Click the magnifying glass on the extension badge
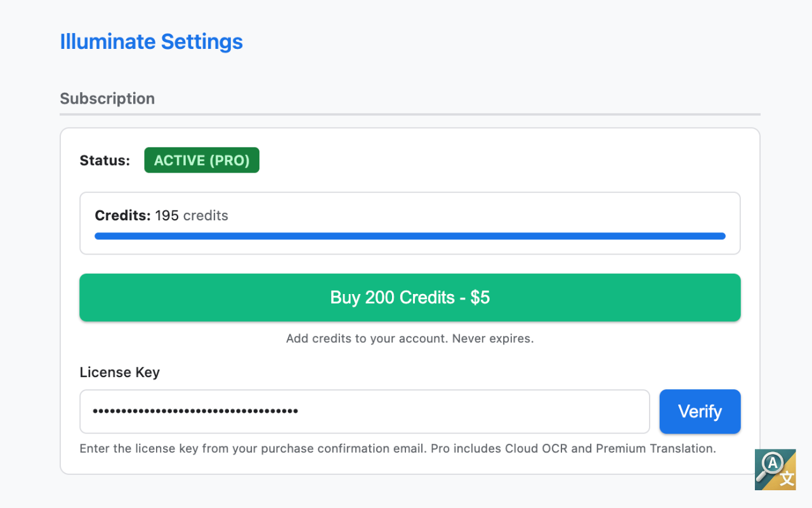812x508 pixels. point(770,465)
